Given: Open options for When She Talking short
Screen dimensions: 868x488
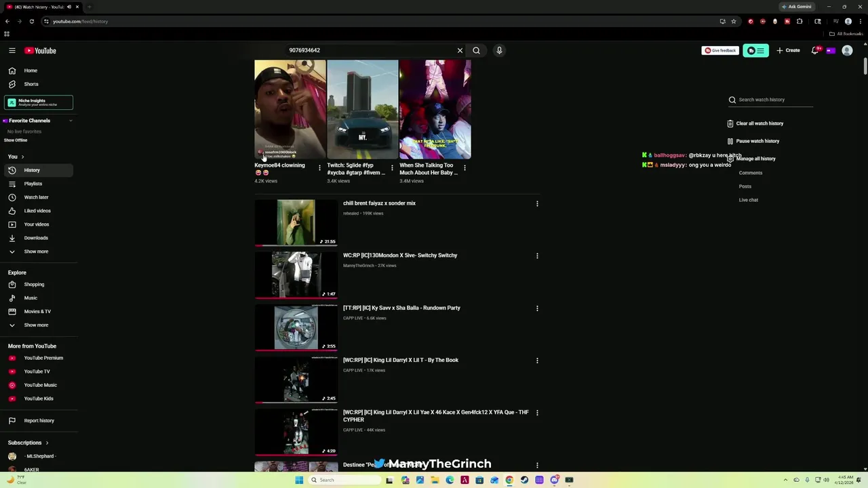Looking at the screenshot, I should (465, 168).
